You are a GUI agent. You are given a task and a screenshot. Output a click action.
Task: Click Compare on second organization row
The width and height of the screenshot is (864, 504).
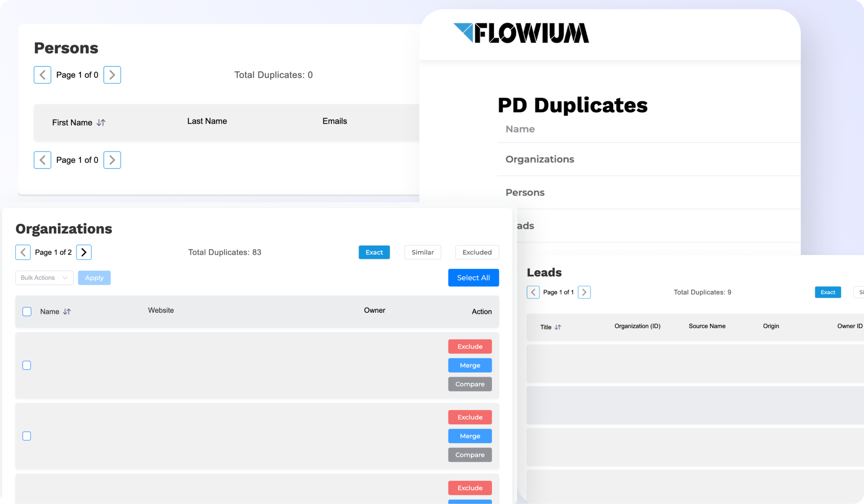click(470, 455)
